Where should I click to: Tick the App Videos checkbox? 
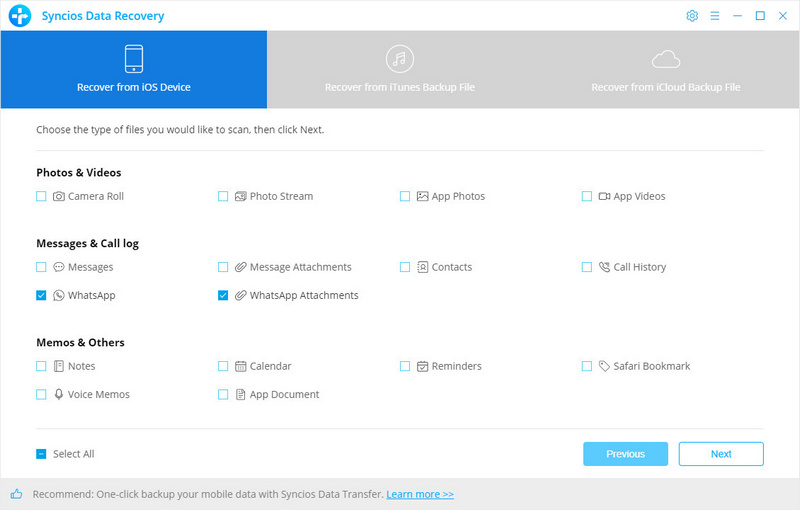point(587,196)
